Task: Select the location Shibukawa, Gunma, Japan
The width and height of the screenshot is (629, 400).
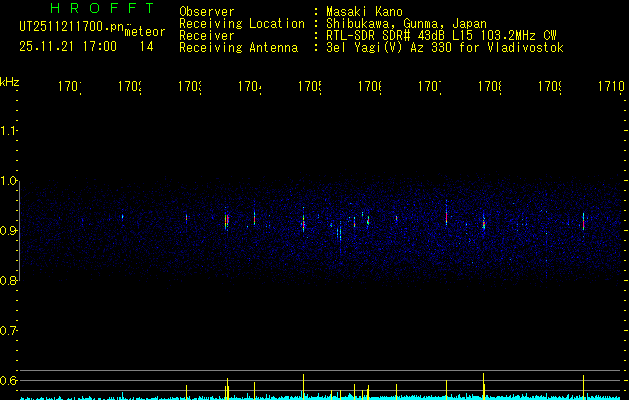Action: point(406,24)
